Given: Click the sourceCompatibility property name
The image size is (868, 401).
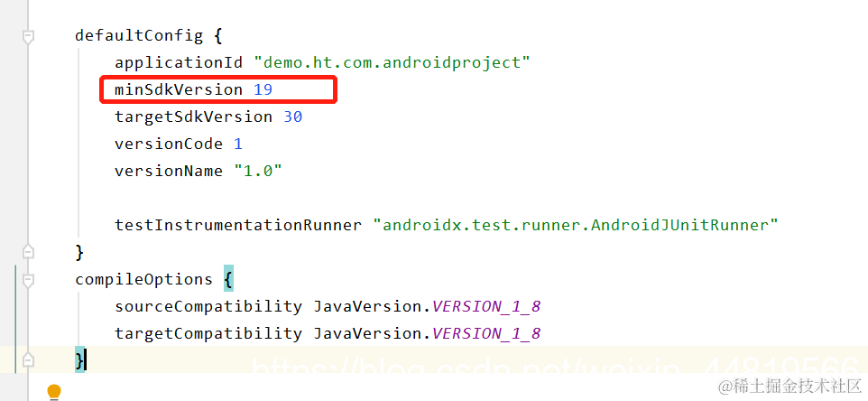Looking at the screenshot, I should click(x=208, y=306).
